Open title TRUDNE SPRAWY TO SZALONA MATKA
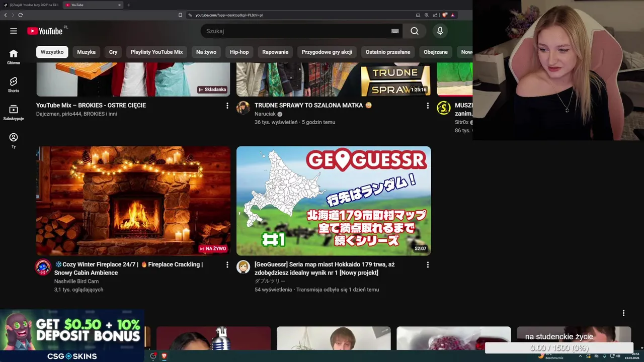 click(x=313, y=106)
